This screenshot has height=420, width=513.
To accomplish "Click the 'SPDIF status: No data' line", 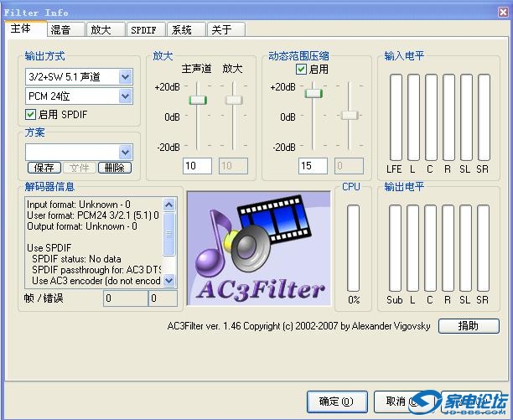I will [76, 259].
